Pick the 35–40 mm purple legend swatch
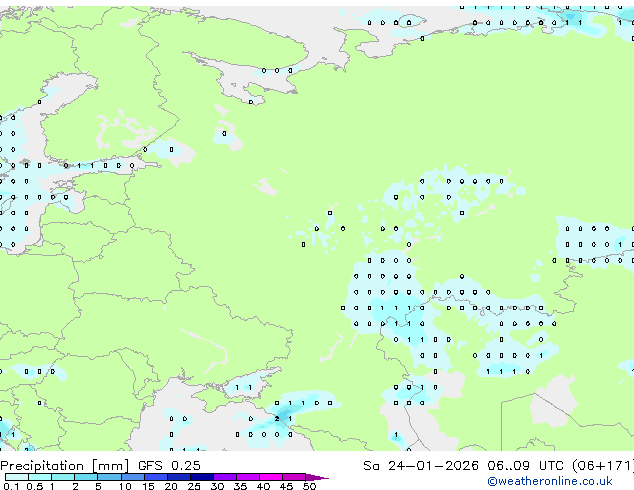Screen dimensions: 634x490 (x=247, y=477)
